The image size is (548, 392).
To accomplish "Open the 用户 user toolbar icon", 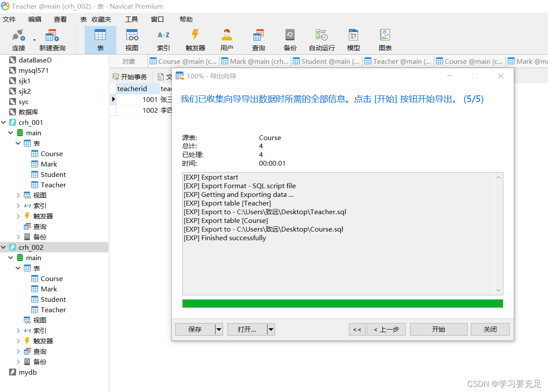I will click(227, 40).
